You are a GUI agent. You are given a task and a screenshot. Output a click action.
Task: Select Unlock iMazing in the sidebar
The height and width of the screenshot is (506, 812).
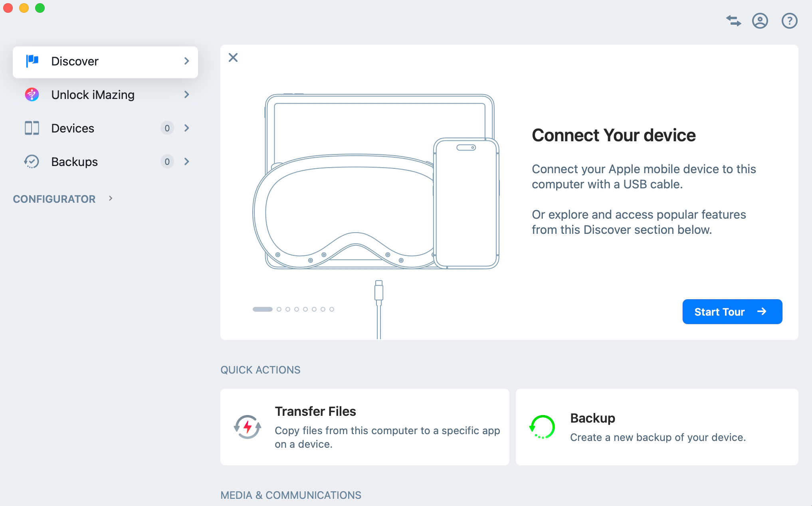click(x=105, y=95)
